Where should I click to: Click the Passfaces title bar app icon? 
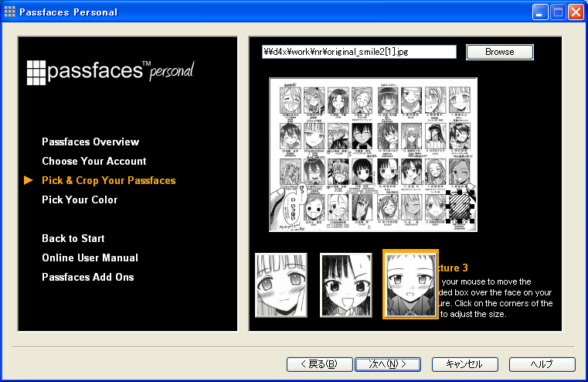click(10, 12)
